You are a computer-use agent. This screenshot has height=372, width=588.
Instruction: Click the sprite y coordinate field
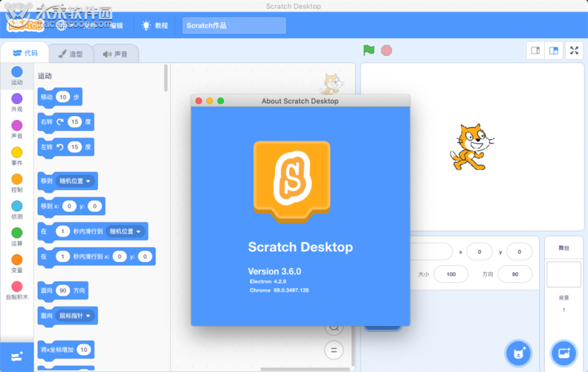[519, 252]
